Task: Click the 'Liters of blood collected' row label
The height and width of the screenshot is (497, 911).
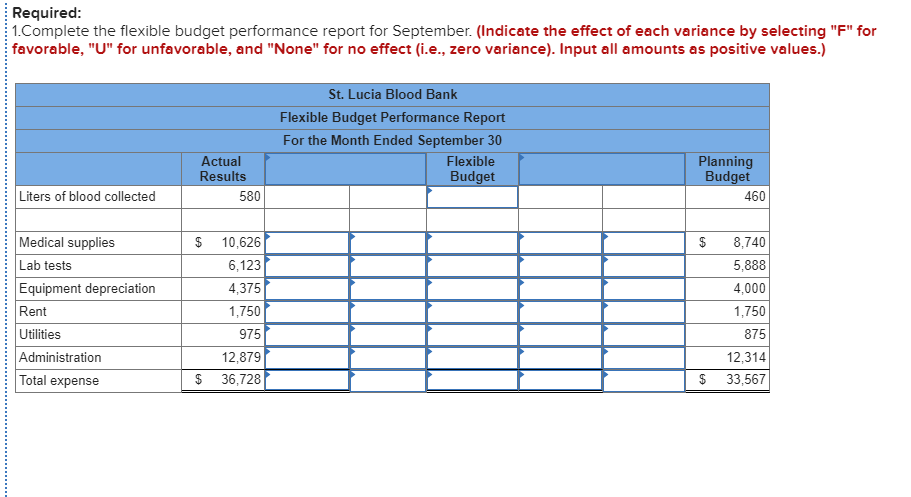Action: coord(87,196)
